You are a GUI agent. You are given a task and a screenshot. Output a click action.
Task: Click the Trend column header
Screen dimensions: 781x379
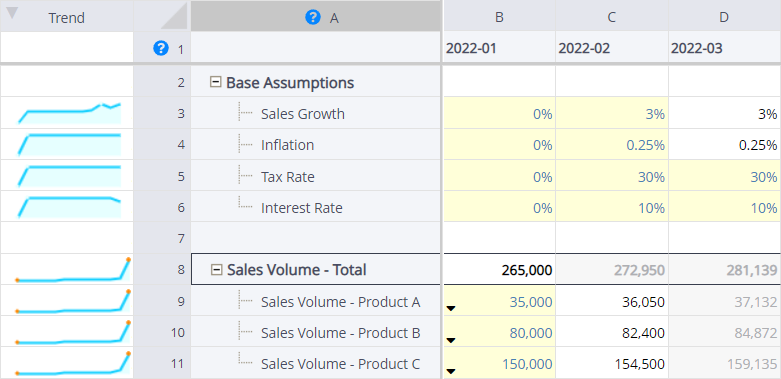pyautogui.click(x=67, y=17)
